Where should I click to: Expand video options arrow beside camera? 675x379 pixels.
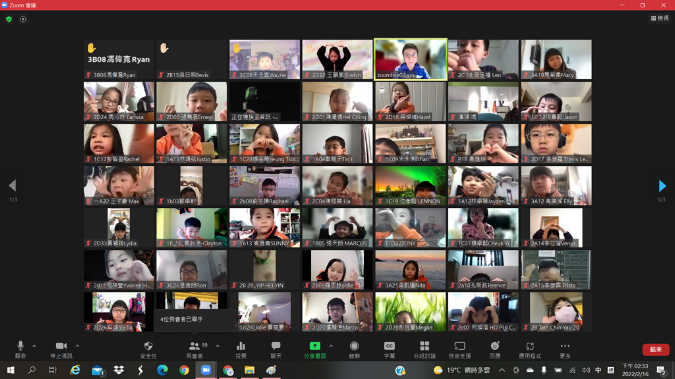click(x=77, y=346)
